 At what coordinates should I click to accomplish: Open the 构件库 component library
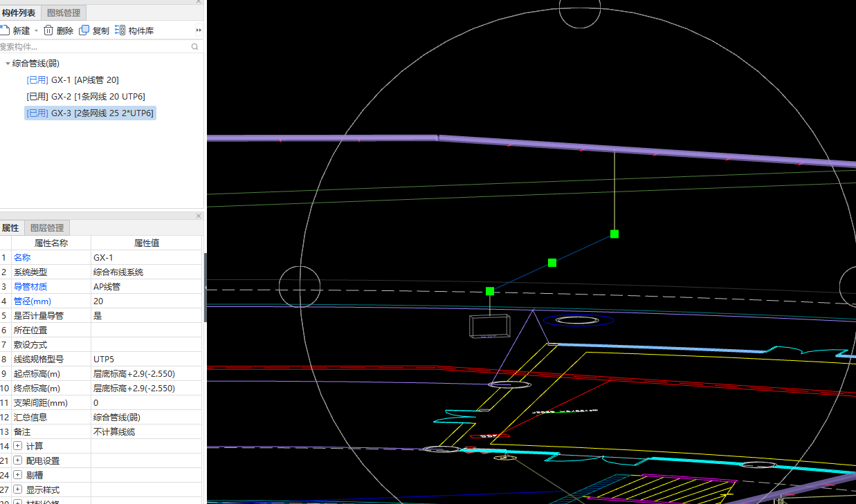[134, 30]
